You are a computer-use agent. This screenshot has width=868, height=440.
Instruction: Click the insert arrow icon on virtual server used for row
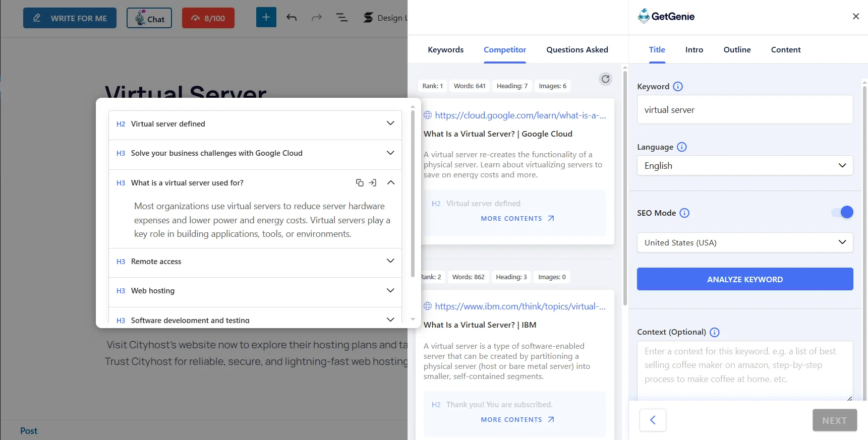click(x=373, y=182)
